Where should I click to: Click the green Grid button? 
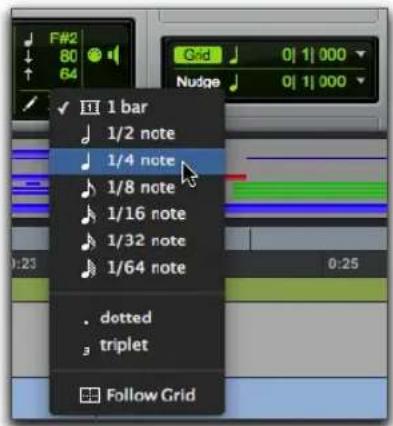click(x=197, y=55)
